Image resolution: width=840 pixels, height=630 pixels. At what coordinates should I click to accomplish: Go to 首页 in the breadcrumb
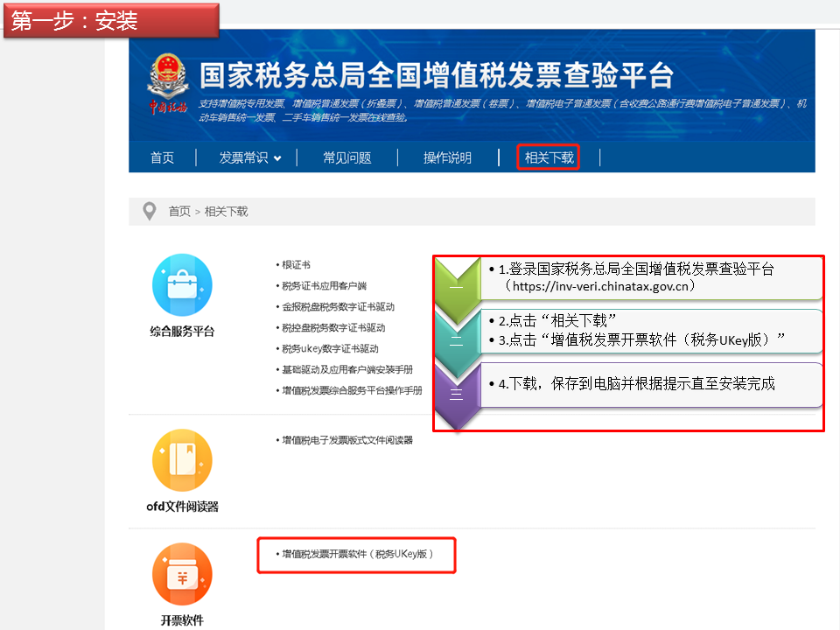pyautogui.click(x=179, y=212)
